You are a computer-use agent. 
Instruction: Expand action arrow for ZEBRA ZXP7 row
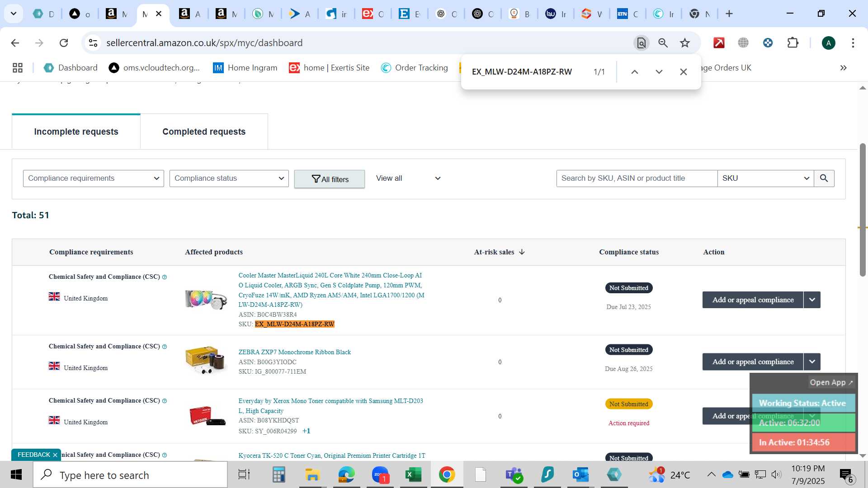coord(812,362)
